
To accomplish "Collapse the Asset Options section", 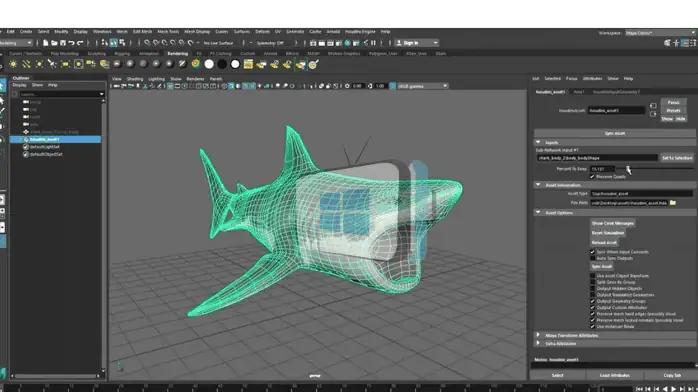I will [538, 213].
